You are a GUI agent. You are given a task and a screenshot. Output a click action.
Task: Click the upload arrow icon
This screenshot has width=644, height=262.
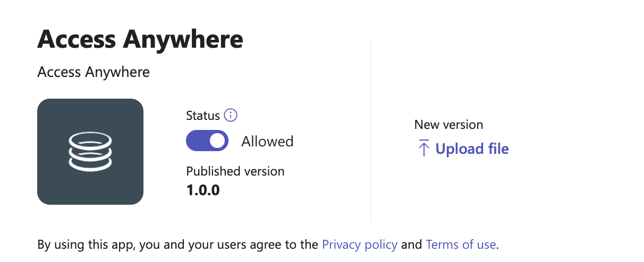click(x=423, y=149)
